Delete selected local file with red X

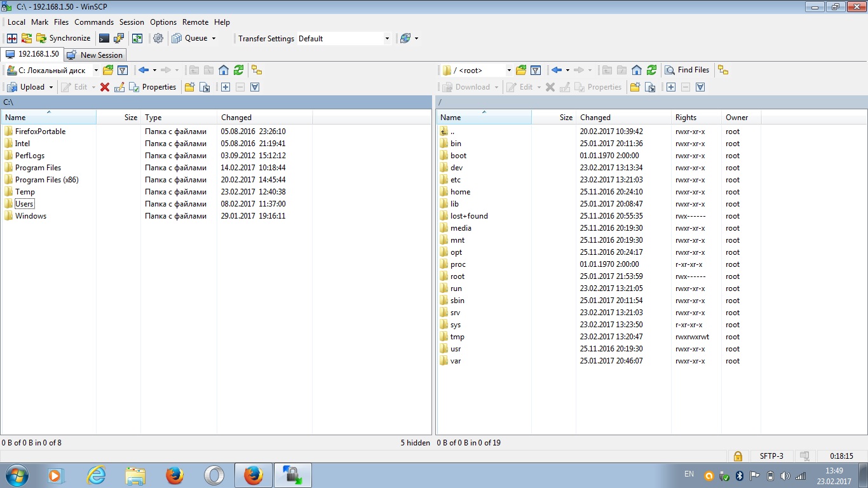[x=105, y=87]
